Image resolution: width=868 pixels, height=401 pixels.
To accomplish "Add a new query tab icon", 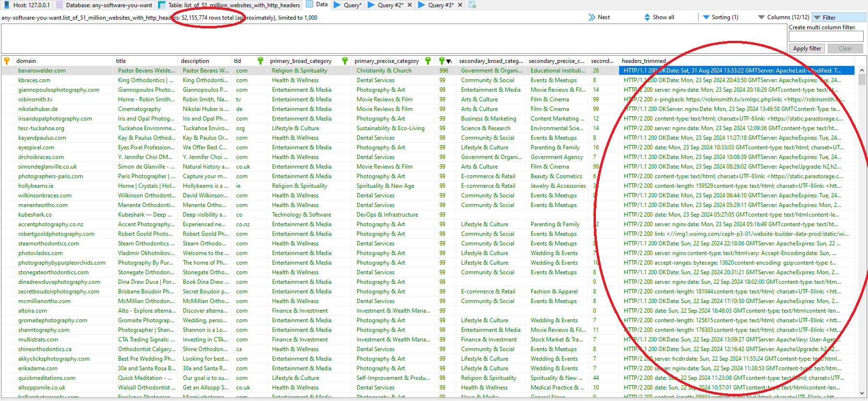I will click(x=472, y=5).
